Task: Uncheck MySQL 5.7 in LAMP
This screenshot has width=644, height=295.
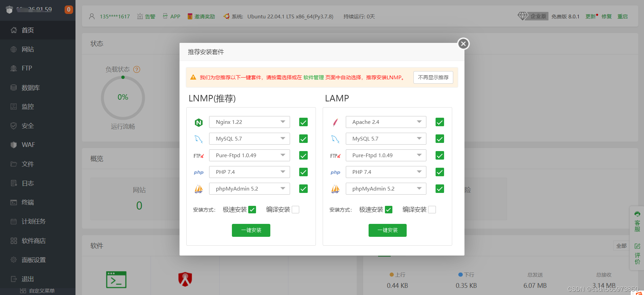Action: click(440, 139)
